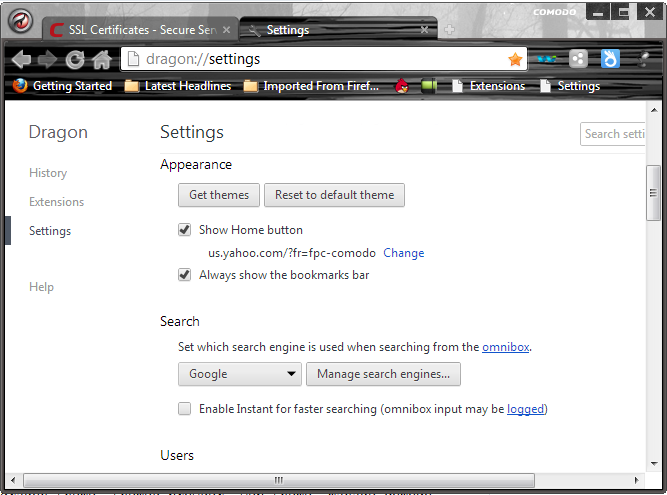667x495 pixels.
Task: Open the home page via house icon
Action: pos(102,59)
